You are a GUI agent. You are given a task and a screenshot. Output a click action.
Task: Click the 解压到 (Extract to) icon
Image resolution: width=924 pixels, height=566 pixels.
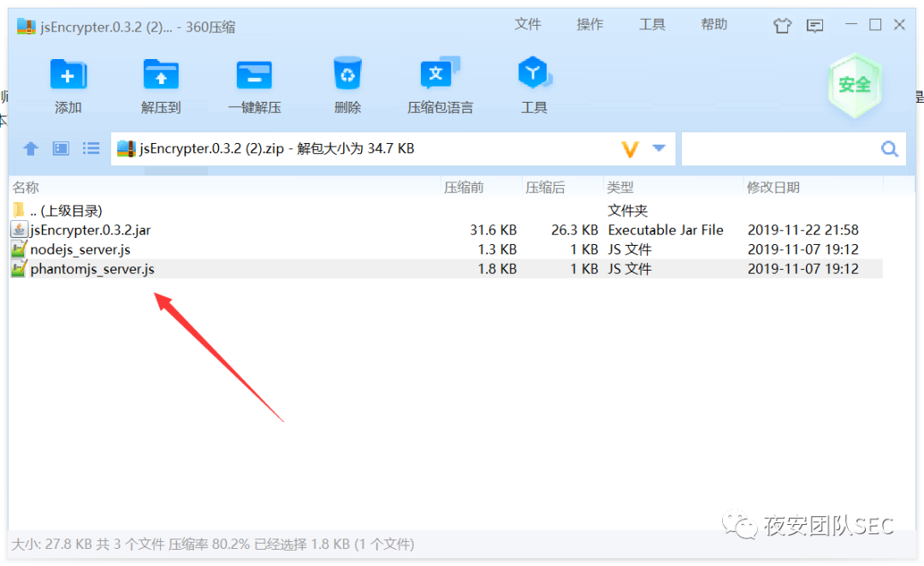tap(161, 74)
